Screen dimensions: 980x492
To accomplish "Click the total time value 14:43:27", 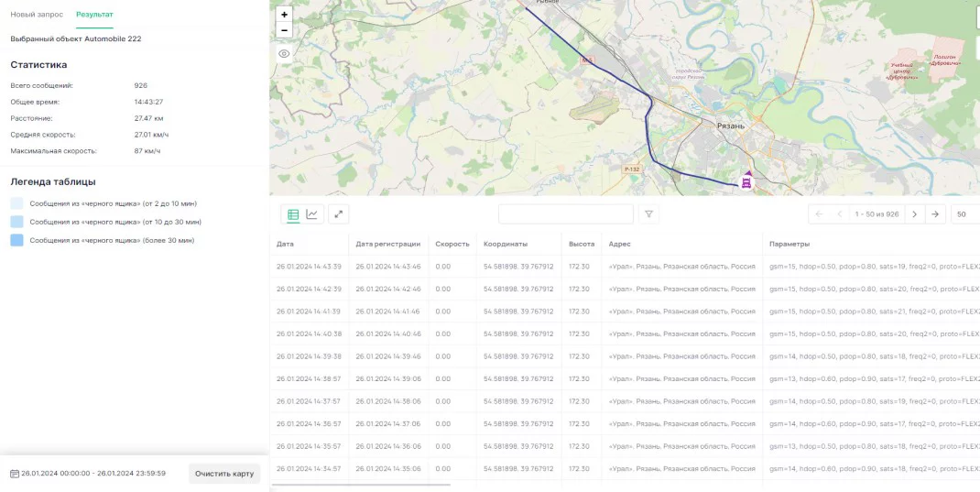I will coord(148,102).
